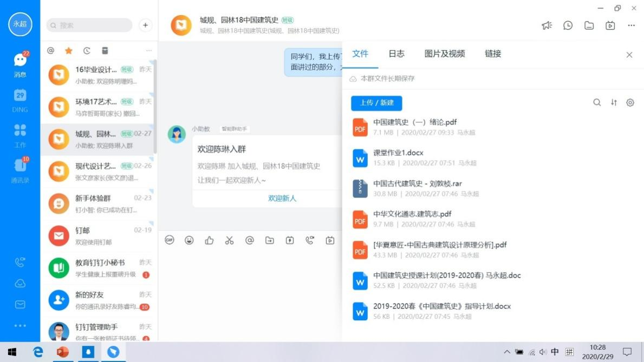
Task: Click the 欢迎新人 link
Action: [282, 199]
